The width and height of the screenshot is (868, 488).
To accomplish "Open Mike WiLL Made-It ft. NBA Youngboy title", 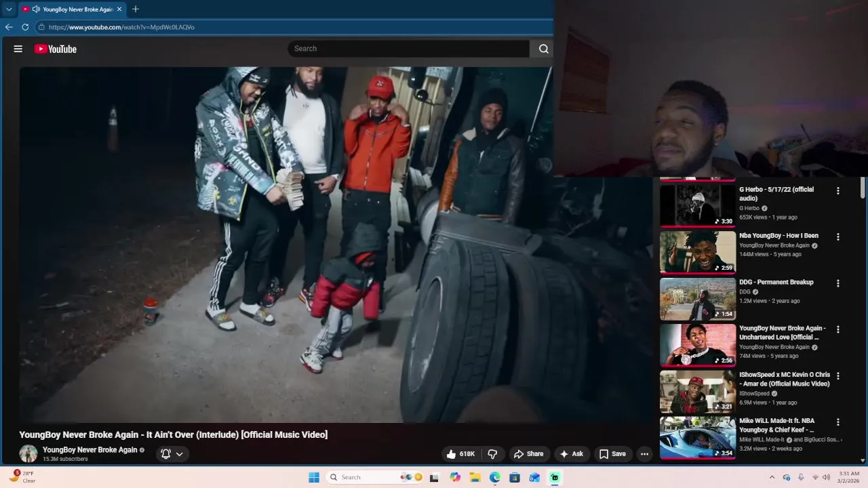I will 777,426.
